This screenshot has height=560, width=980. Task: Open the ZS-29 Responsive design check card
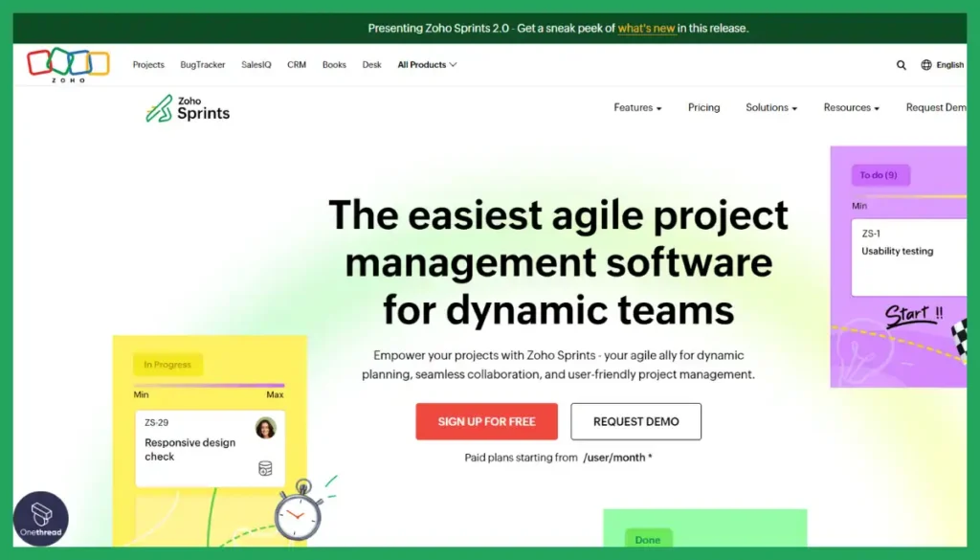pyautogui.click(x=210, y=448)
